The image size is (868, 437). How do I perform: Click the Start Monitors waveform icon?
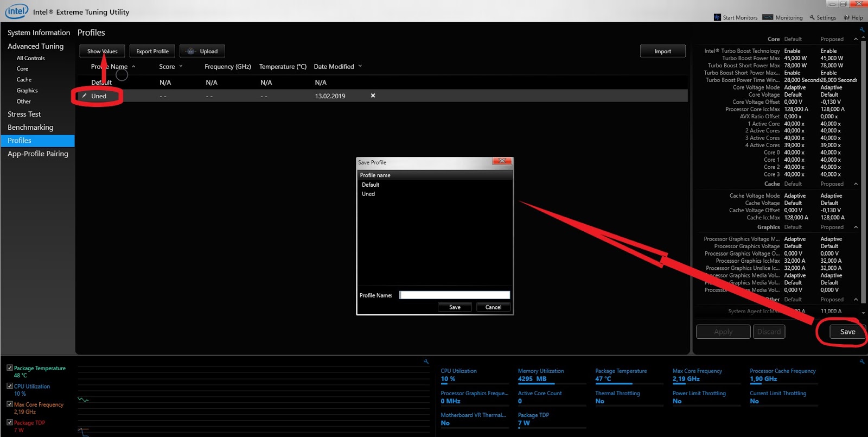coord(717,17)
